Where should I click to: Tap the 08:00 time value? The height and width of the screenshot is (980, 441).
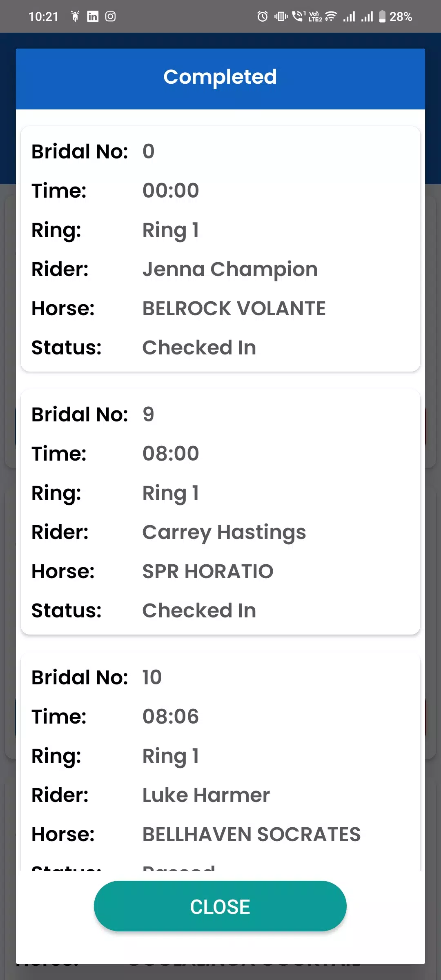(171, 454)
